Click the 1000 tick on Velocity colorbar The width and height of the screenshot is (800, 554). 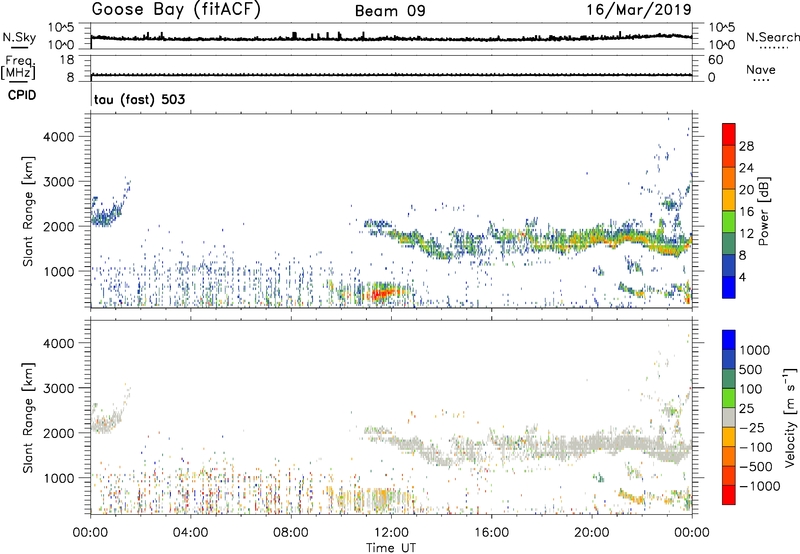pyautogui.click(x=754, y=350)
